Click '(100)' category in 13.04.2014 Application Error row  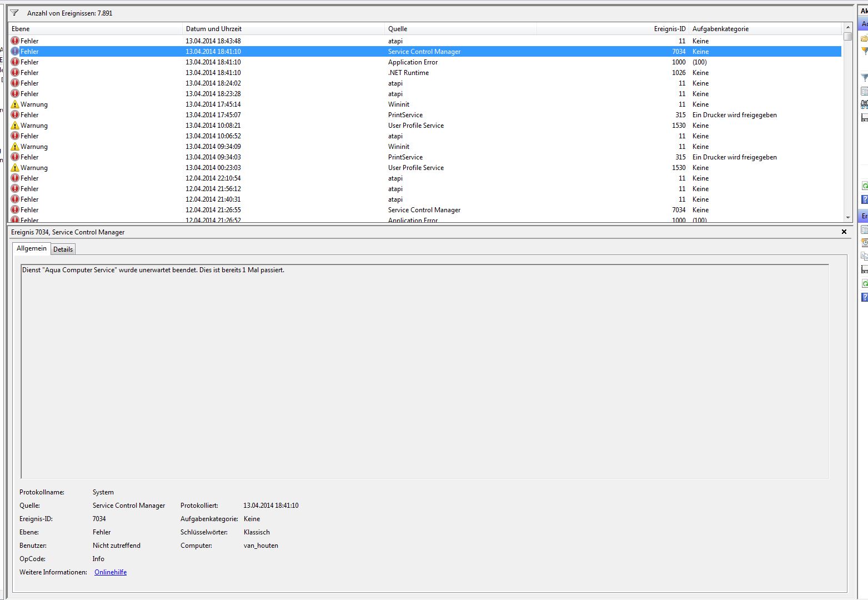coord(699,62)
